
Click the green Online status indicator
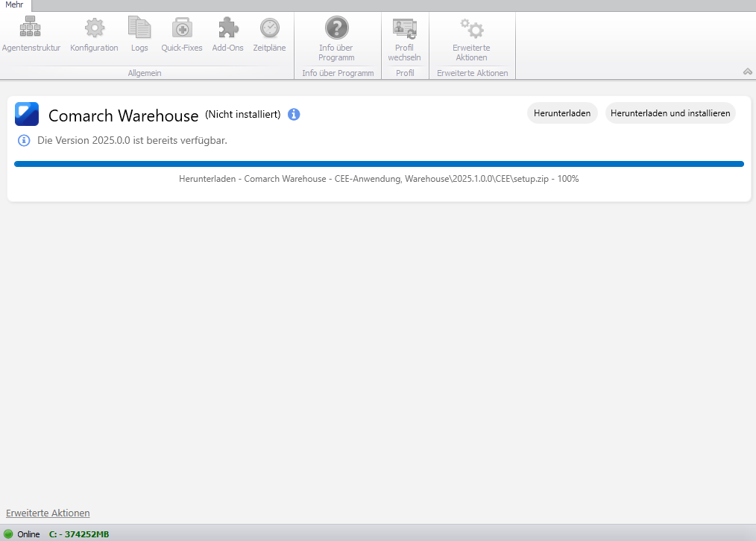(8, 534)
